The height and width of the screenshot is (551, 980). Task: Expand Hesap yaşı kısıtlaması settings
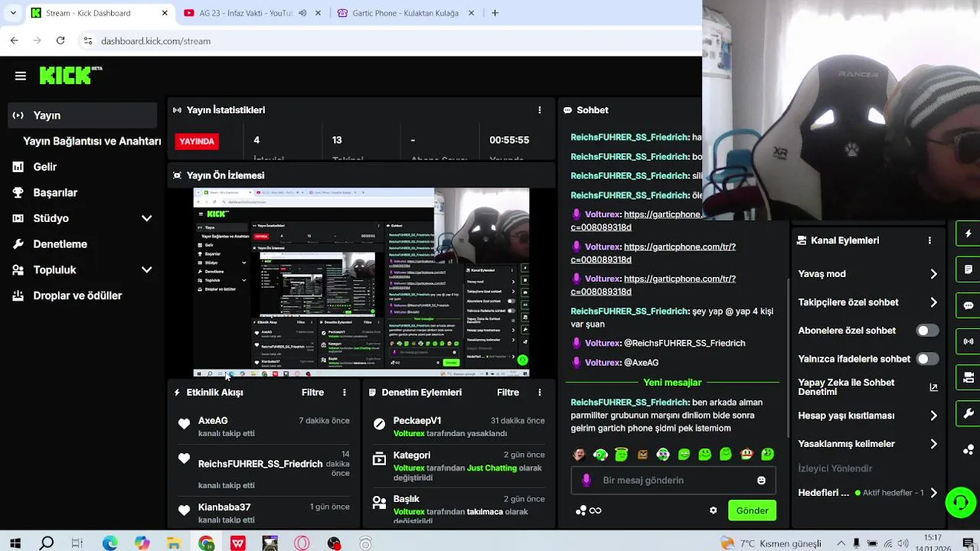point(933,416)
